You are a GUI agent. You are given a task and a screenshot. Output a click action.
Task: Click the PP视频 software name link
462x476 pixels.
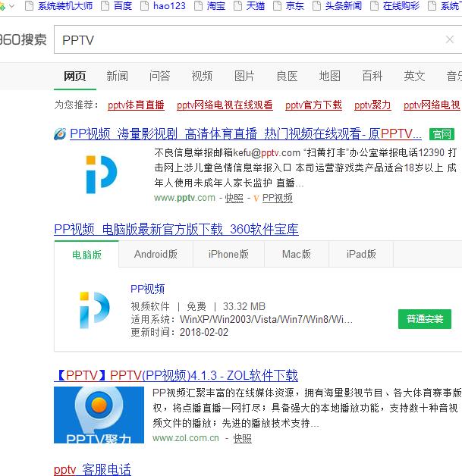[148, 289]
